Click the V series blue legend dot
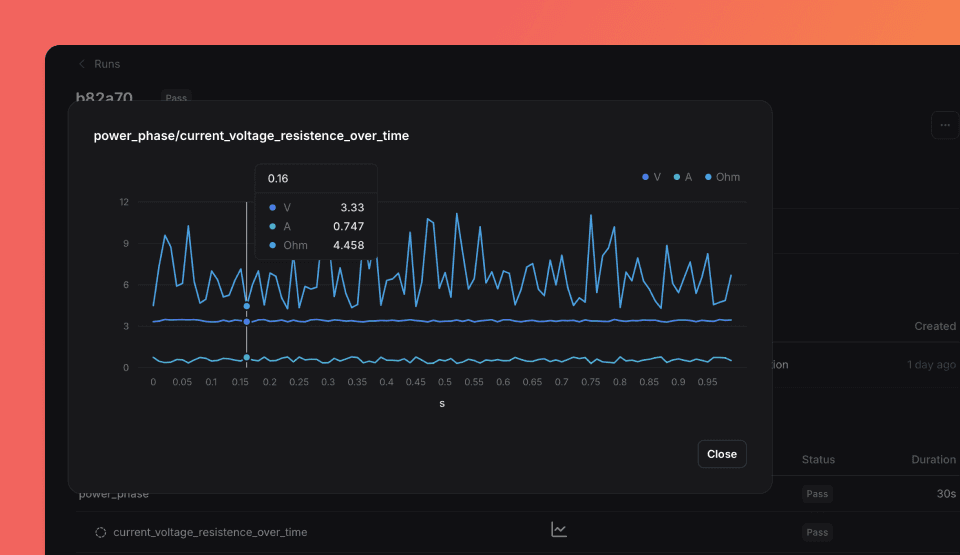This screenshot has height=555, width=960. 645,177
